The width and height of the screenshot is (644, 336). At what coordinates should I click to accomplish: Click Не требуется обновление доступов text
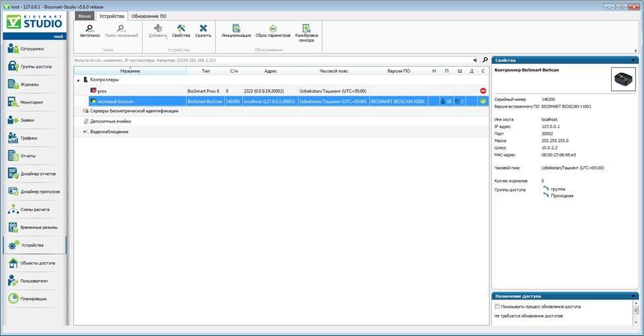click(x=528, y=316)
